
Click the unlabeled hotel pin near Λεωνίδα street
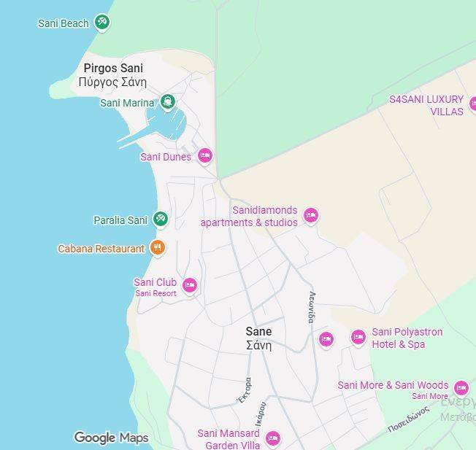tap(326, 339)
